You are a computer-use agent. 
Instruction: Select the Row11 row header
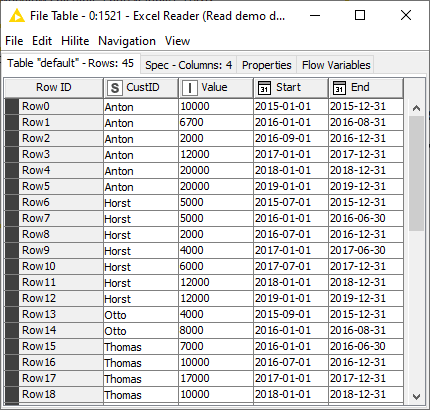pos(54,283)
